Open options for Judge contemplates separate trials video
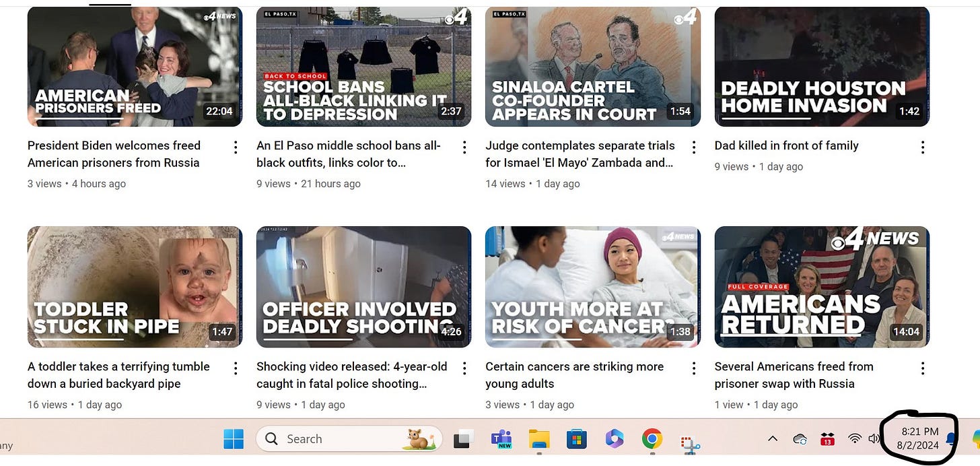The height and width of the screenshot is (466, 980). [693, 147]
